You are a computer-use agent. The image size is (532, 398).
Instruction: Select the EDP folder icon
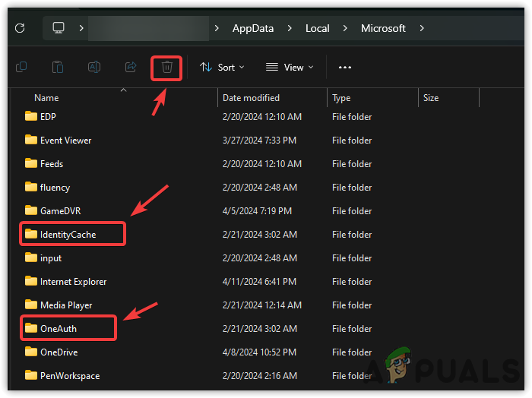[31, 116]
